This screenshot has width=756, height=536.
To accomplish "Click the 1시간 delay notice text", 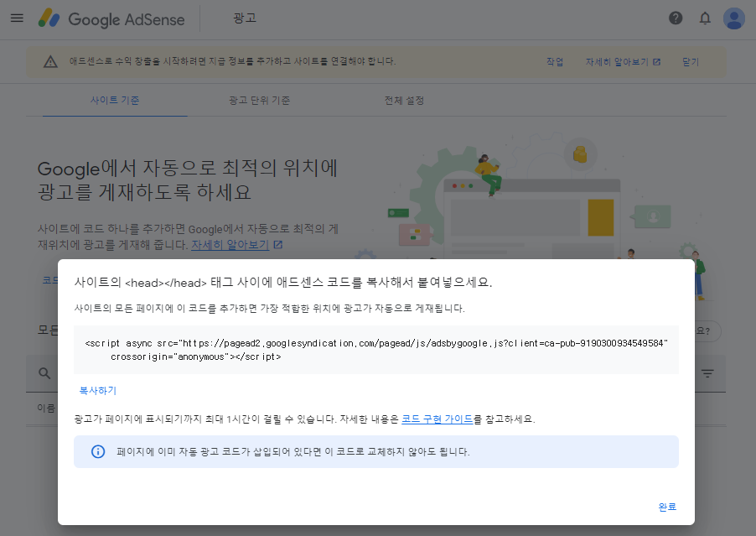I will [304, 419].
